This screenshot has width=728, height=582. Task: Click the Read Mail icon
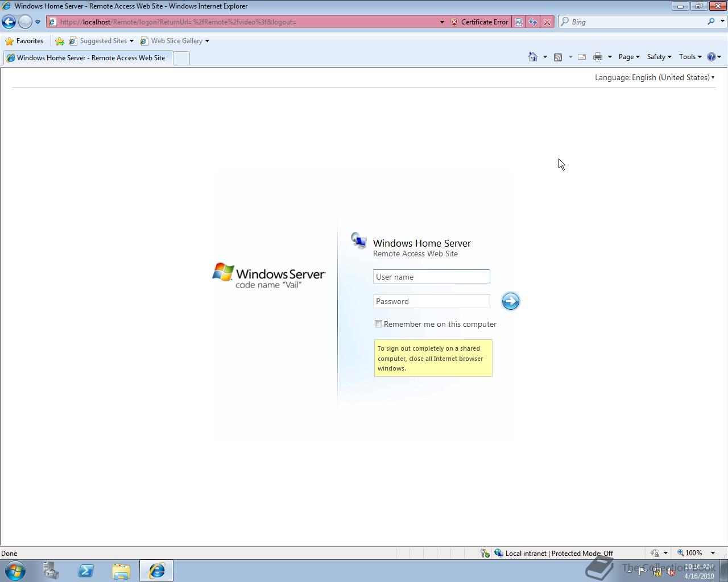pyautogui.click(x=582, y=57)
